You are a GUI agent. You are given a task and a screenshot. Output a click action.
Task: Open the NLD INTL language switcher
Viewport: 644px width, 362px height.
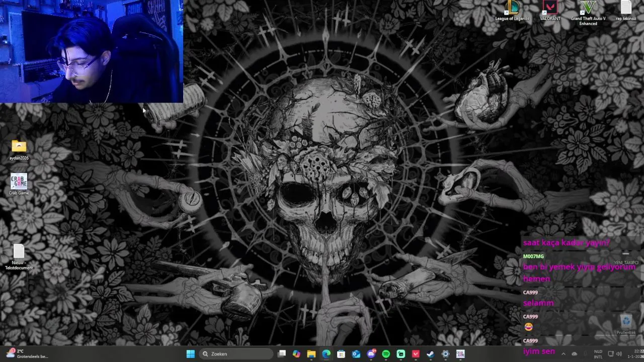pyautogui.click(x=598, y=354)
